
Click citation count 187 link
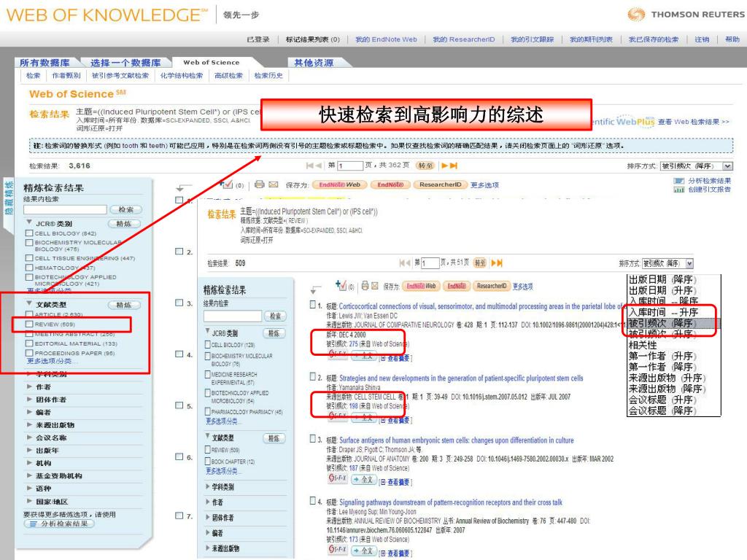[353, 468]
